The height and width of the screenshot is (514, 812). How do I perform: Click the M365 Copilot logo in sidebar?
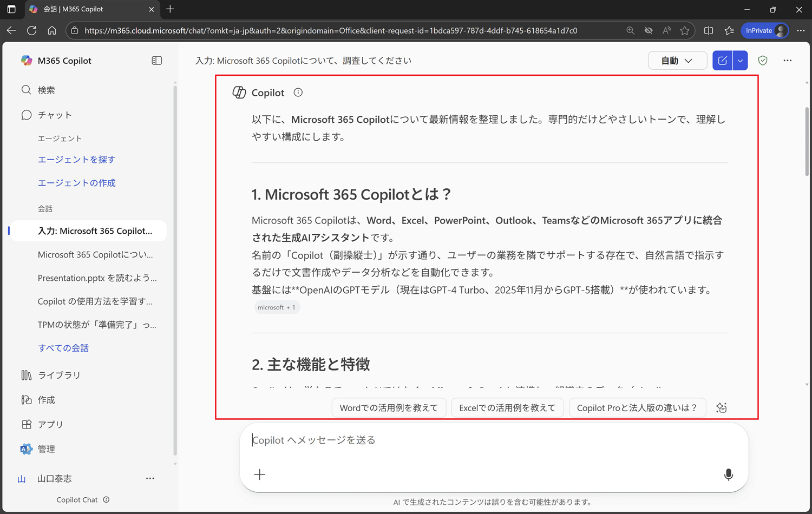pos(27,61)
